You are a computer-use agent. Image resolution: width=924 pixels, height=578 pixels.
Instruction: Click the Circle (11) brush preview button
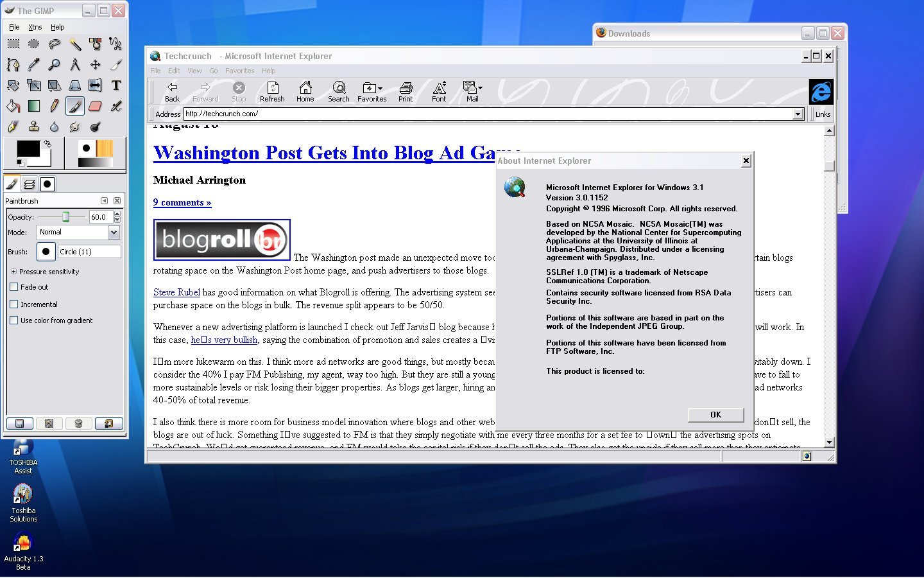46,252
